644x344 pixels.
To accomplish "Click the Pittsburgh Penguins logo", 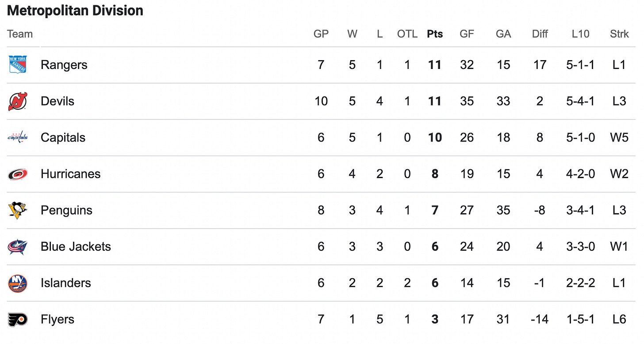I will (18, 210).
